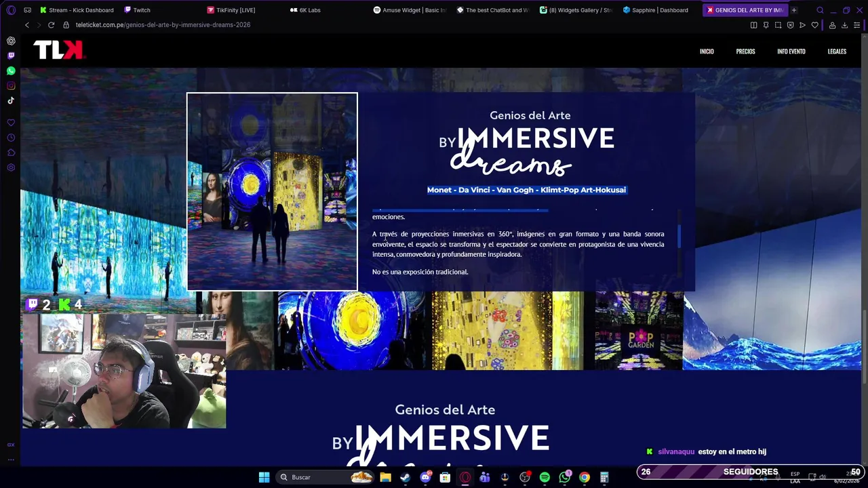
Task: Open Spotify from the taskbar
Action: click(545, 477)
